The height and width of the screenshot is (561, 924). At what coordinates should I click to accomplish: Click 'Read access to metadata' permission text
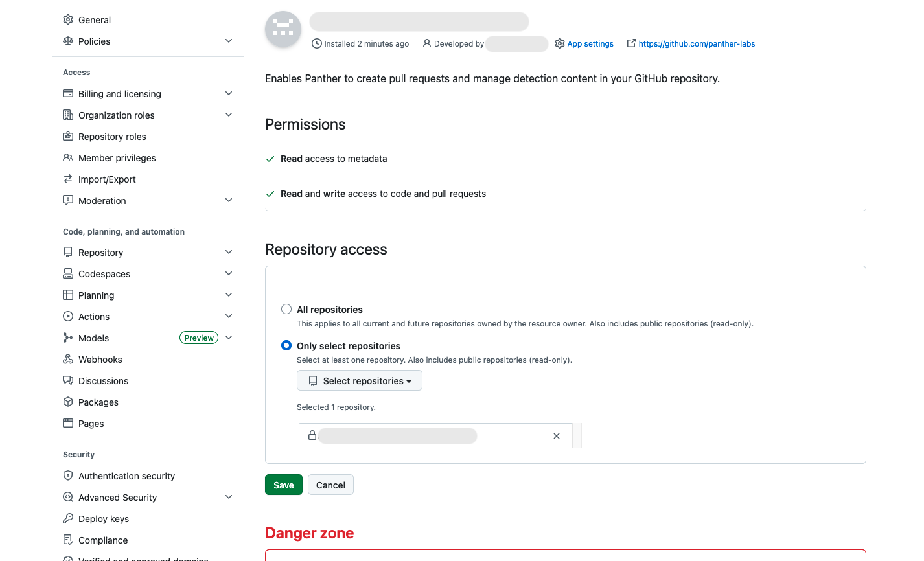(334, 159)
